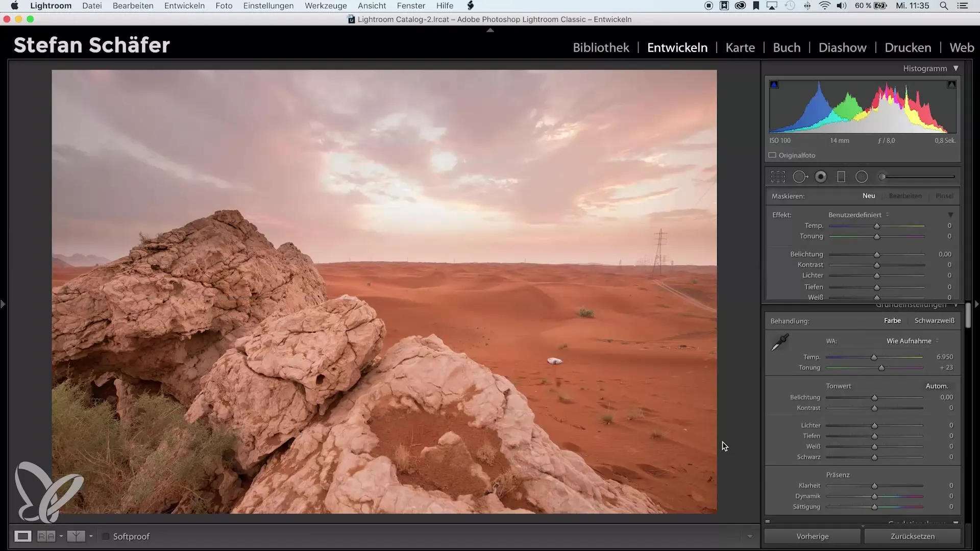The width and height of the screenshot is (980, 551).
Task: Click the Temp. value 6.950
Action: [x=945, y=357]
